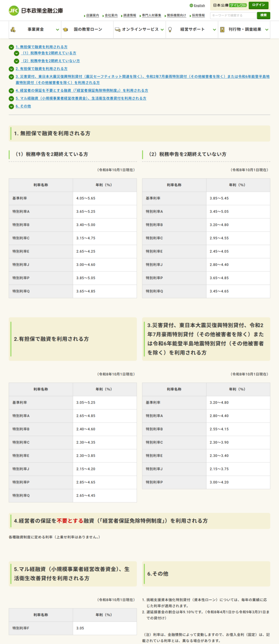Click the globe icon beside English
This screenshot has width=279, height=644.
tap(191, 5)
